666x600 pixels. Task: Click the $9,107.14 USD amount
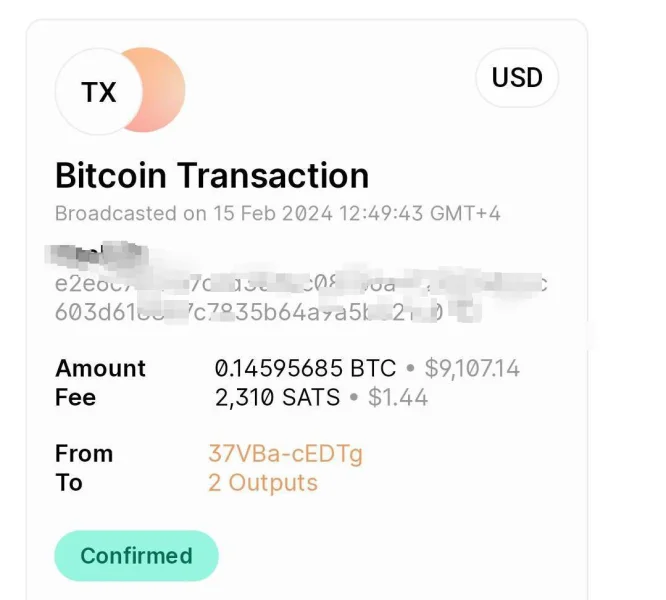[472, 368]
